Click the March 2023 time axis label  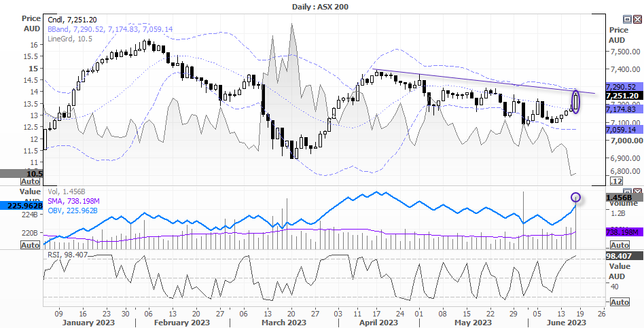click(x=284, y=323)
